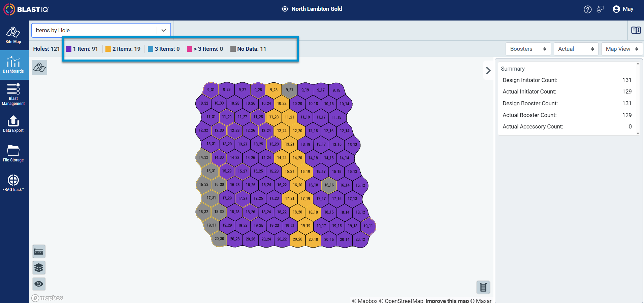This screenshot has height=303, width=644.
Task: Click the blue 3 Items swatch
Action: (x=151, y=49)
